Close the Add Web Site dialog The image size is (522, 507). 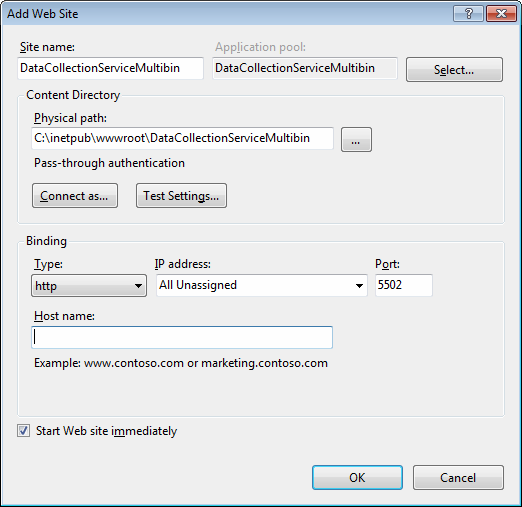(x=501, y=14)
